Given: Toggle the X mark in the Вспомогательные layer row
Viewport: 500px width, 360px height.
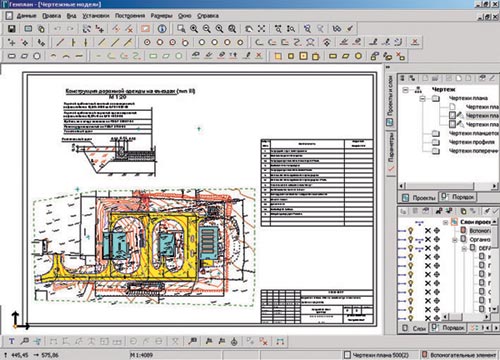Looking at the screenshot, I should pos(428,230).
